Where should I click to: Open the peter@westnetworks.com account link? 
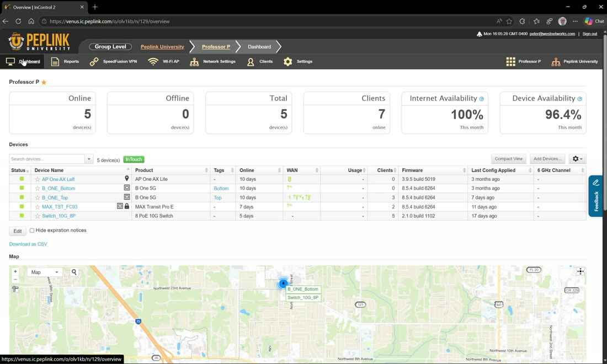552,34
